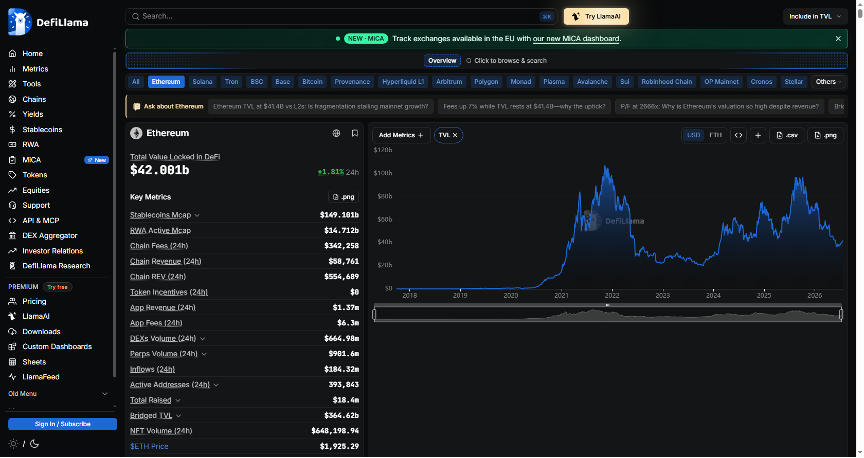Export the chart as .png
This screenshot has height=458, width=864.
click(x=825, y=135)
